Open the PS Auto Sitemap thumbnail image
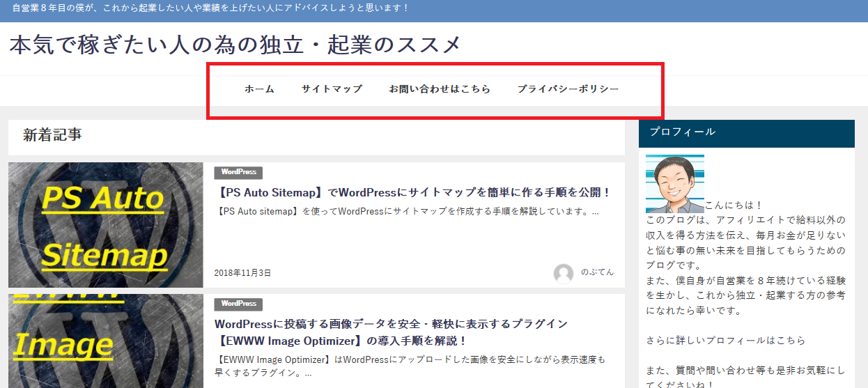 pyautogui.click(x=106, y=225)
